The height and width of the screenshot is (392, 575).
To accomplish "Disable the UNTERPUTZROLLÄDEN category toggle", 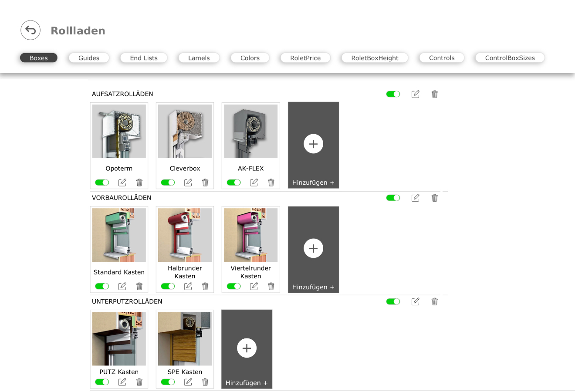I will [393, 301].
